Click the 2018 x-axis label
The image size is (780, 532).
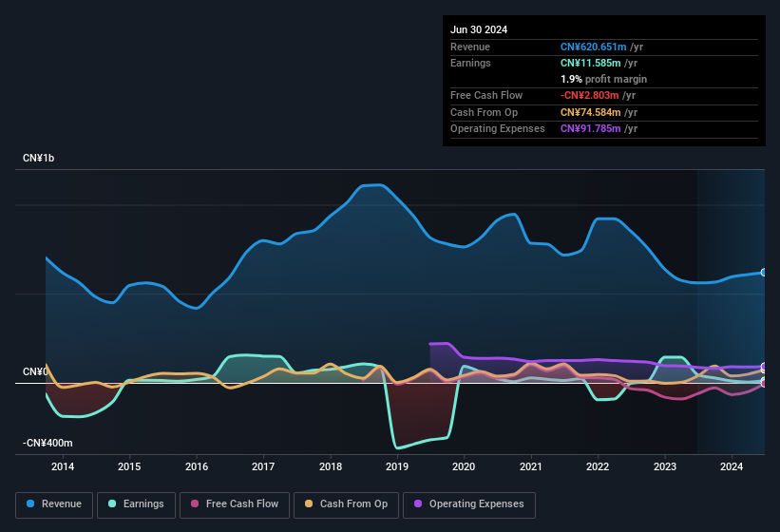tap(331, 466)
